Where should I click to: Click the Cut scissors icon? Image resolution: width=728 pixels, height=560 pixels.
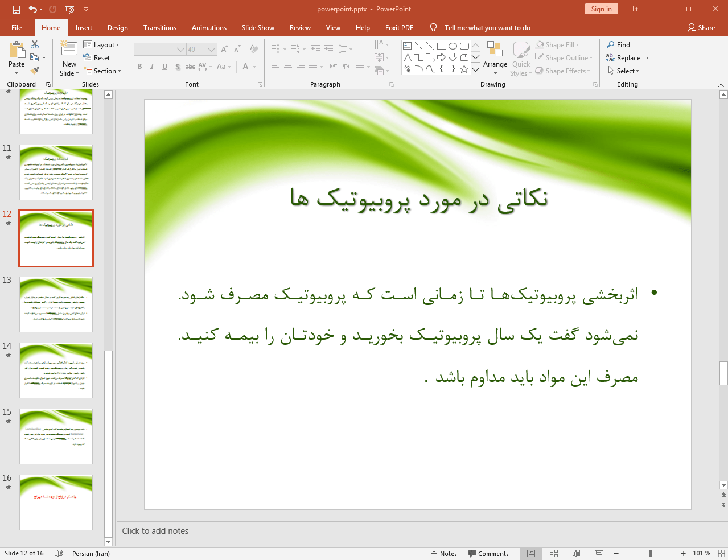click(x=35, y=44)
